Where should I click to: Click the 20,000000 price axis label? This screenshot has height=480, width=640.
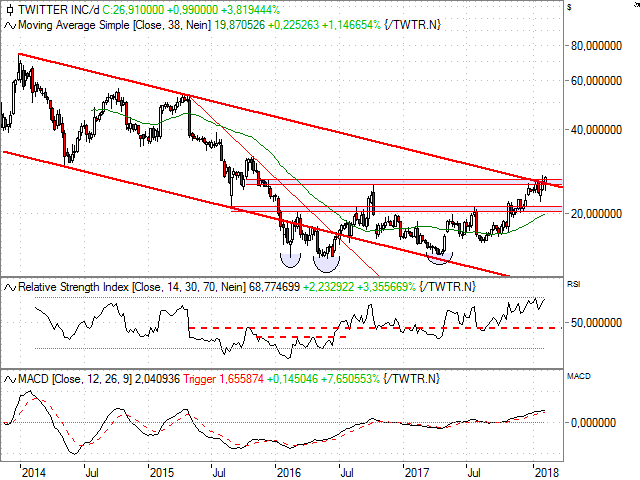(x=596, y=213)
